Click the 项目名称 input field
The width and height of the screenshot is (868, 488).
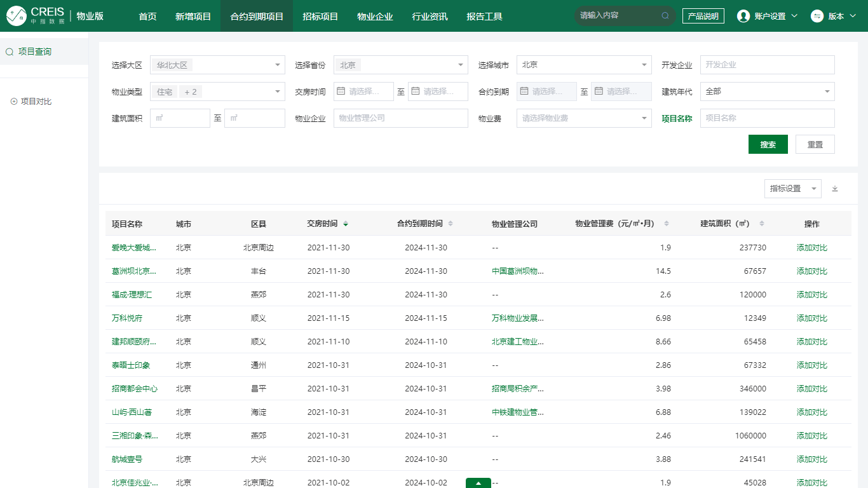767,118
